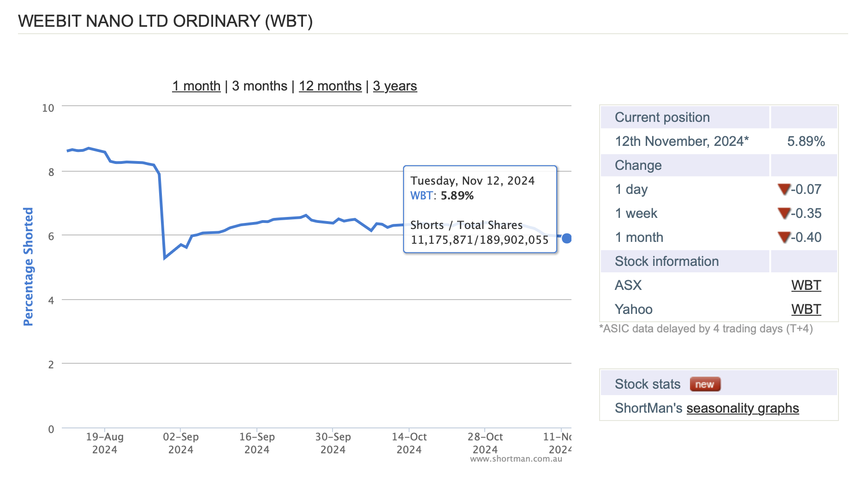Switch chart to 3 years view
This screenshot has height=481, width=868.
point(395,86)
